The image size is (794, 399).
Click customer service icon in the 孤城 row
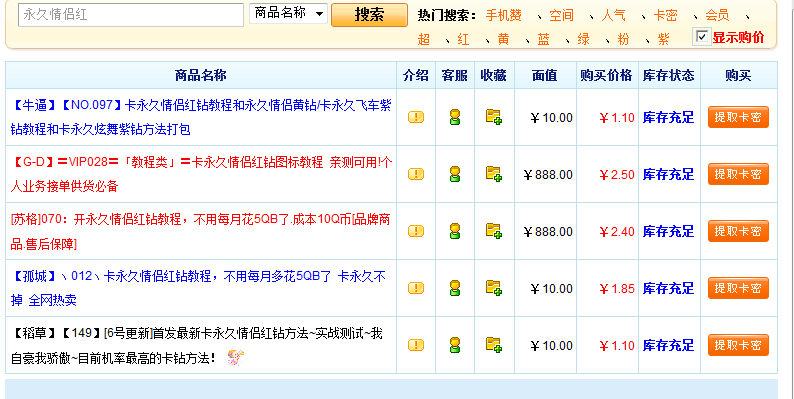455,288
